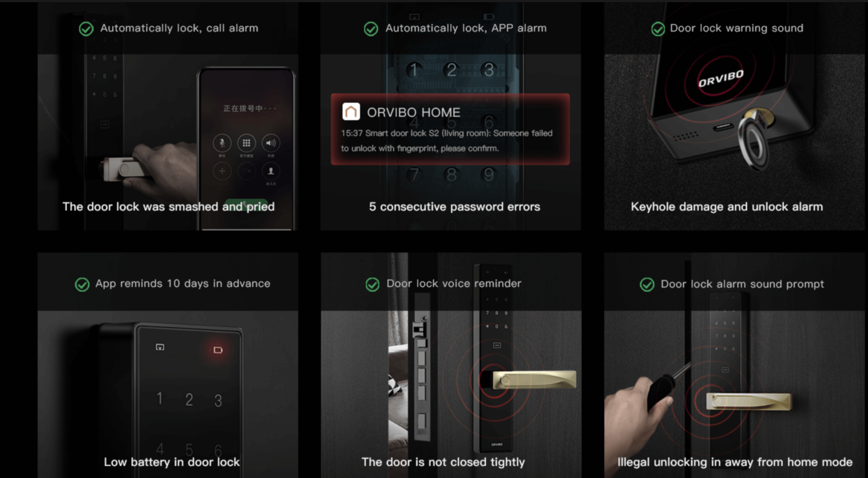Viewport: 868px width, 478px height.
Task: Click the checkmark beside 'Door lock alarm sound prompt'
Action: [647, 284]
